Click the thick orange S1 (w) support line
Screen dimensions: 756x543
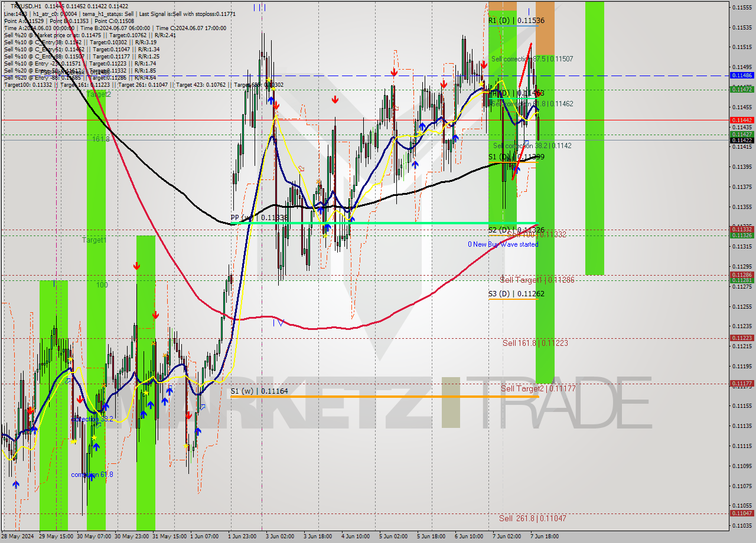(x=384, y=397)
